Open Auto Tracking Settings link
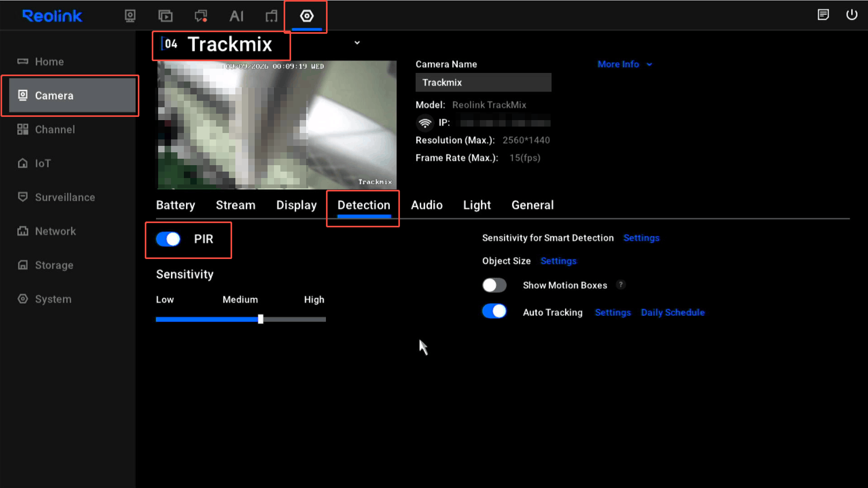Viewport: 868px width, 488px height. (613, 313)
